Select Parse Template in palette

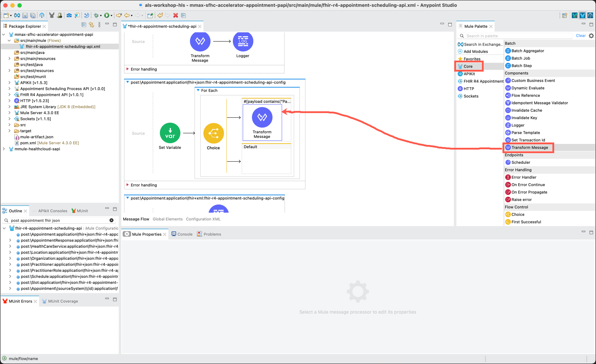click(523, 133)
